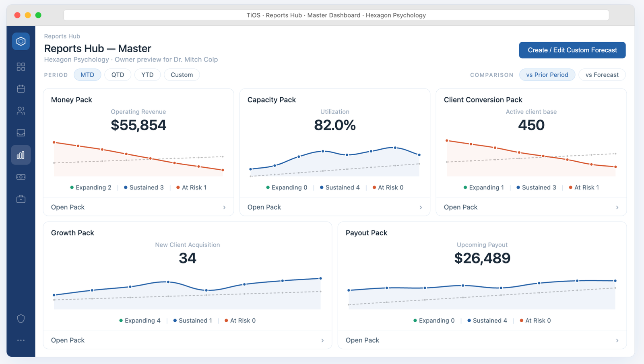Open the three-dot more menu in sidebar
The height and width of the screenshot is (364, 644).
(x=21, y=340)
